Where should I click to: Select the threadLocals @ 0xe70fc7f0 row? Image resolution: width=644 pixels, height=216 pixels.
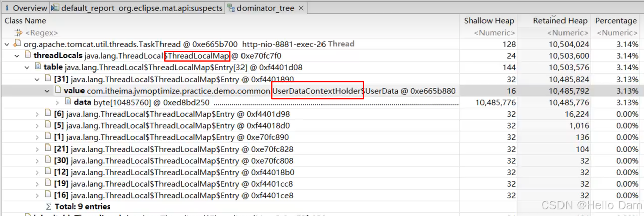coord(322,56)
